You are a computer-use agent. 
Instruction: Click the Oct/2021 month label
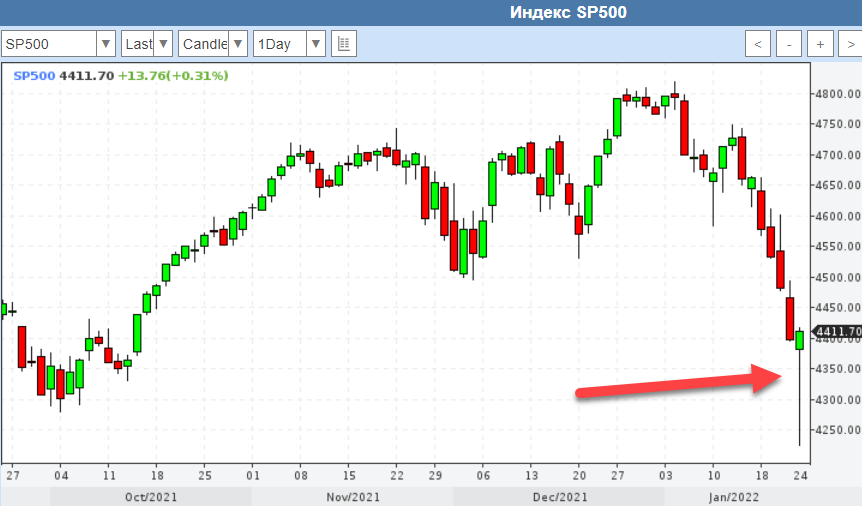[149, 497]
